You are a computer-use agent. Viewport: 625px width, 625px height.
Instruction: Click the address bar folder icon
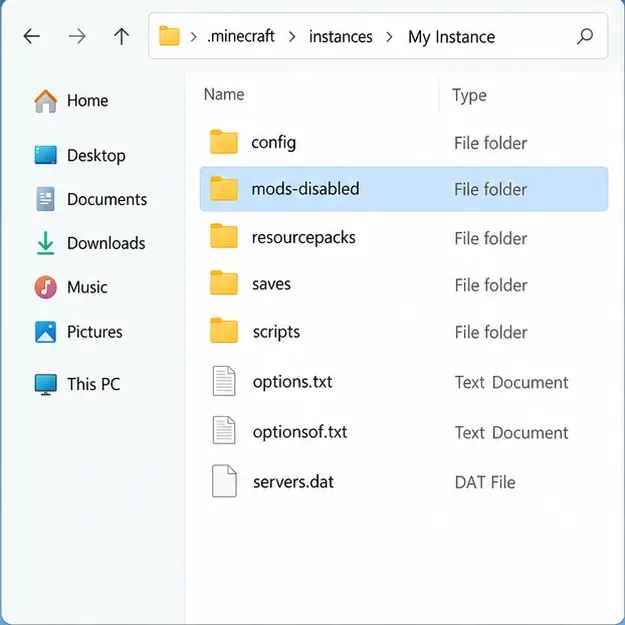pos(169,36)
